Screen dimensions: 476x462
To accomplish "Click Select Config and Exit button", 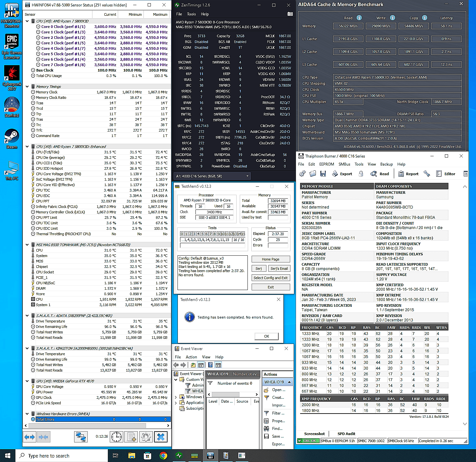I will click(271, 278).
